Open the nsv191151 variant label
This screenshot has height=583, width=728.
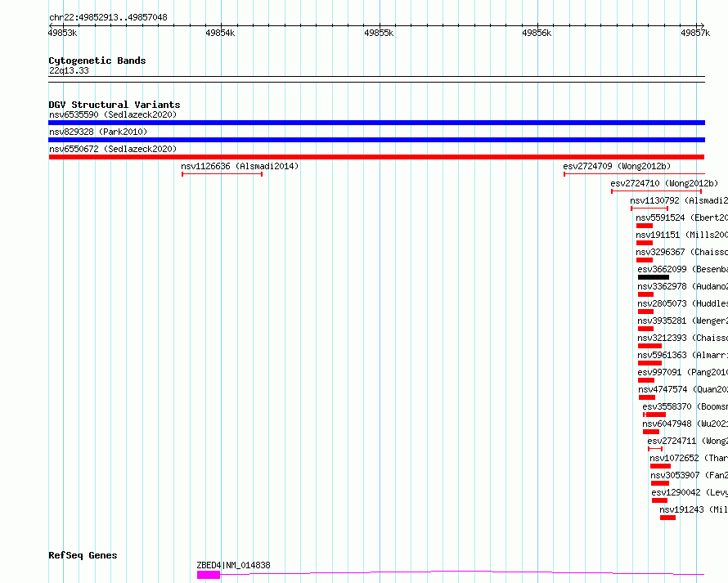tap(681, 235)
